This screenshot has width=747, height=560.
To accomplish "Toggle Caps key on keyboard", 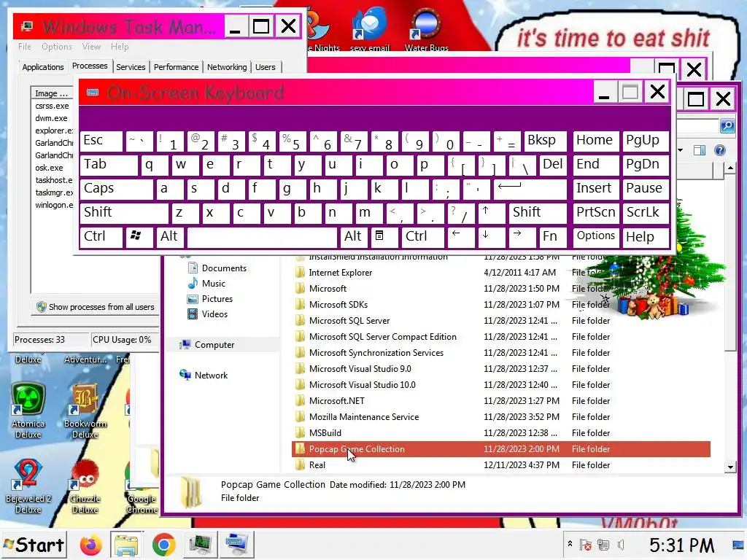I will coord(116,189).
